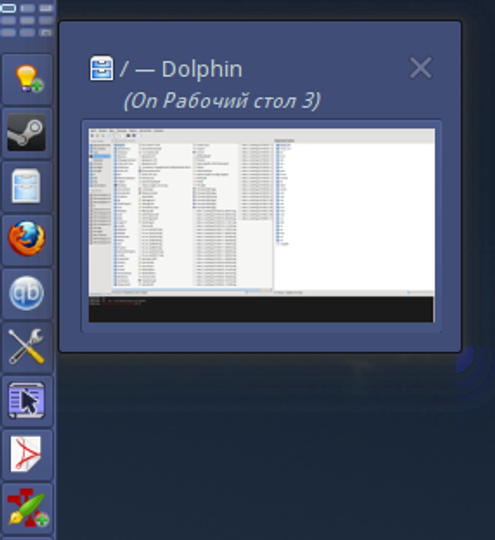Switch to the bottom-left desktop in the pager
Viewport: 495px width, 540px height.
coord(8,33)
